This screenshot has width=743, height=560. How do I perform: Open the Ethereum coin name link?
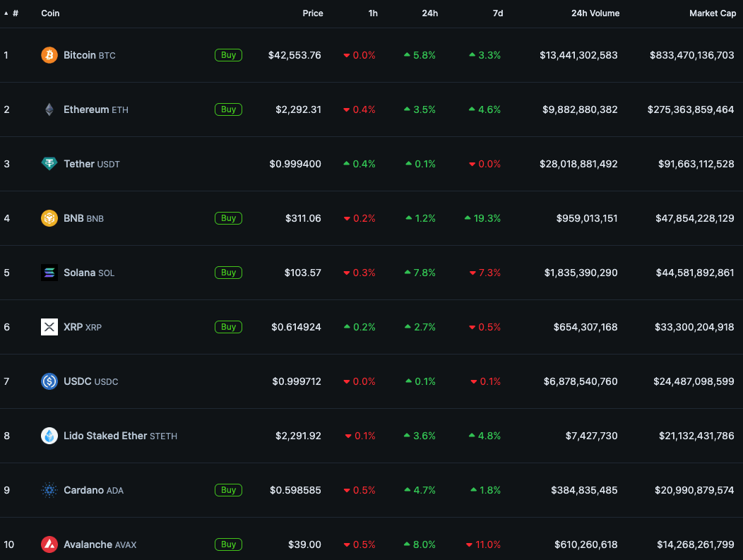[86, 109]
